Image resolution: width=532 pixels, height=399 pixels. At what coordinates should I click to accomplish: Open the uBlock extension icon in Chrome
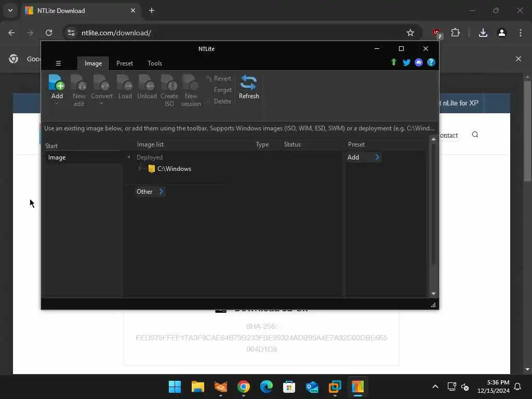coord(436,33)
